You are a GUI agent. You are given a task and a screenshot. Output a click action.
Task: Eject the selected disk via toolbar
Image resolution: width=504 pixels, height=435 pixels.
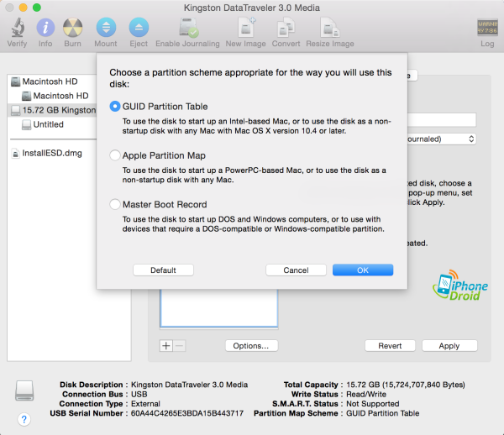click(x=139, y=28)
